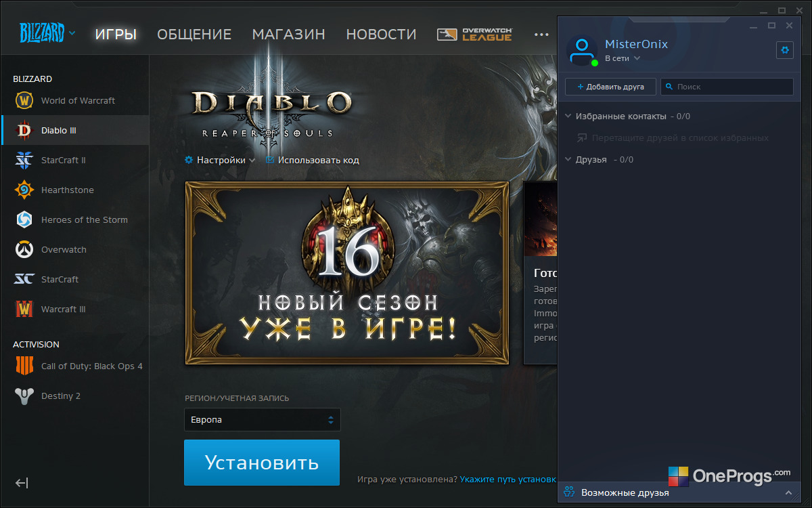Click the Overwatch label in sidebar
The image size is (812, 508).
click(x=64, y=249)
